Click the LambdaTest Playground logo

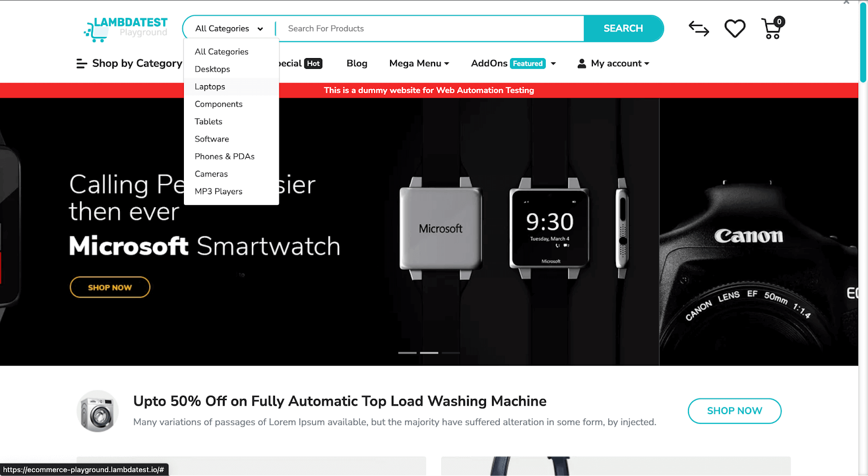tap(126, 29)
